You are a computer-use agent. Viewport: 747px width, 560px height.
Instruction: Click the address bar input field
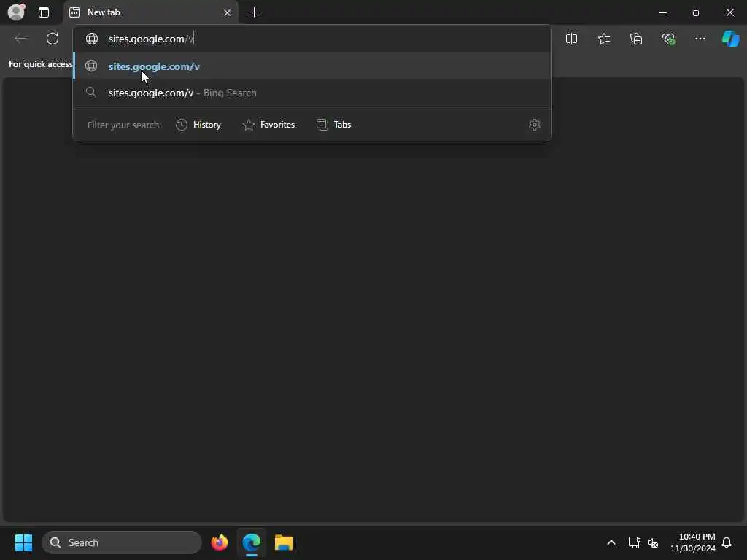312,39
